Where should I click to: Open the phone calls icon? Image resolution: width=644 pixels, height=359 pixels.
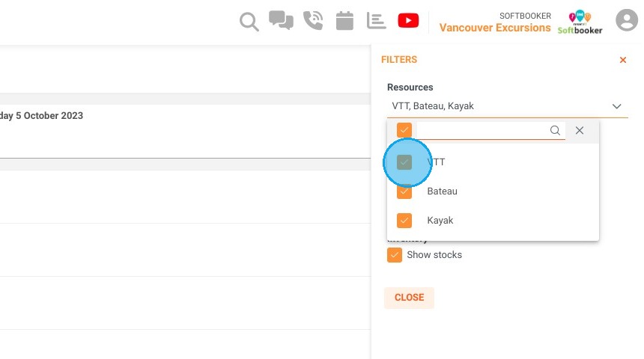point(313,20)
